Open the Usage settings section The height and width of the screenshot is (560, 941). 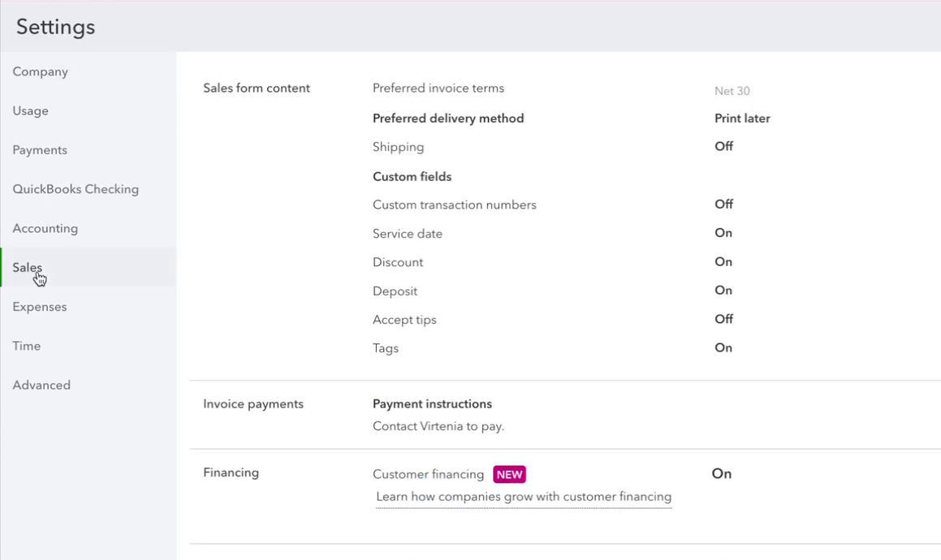pos(30,110)
